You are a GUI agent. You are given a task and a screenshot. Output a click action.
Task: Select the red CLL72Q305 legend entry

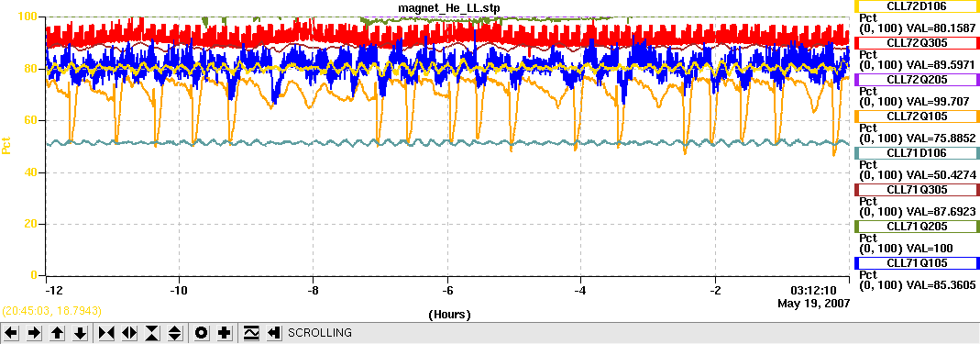(916, 42)
